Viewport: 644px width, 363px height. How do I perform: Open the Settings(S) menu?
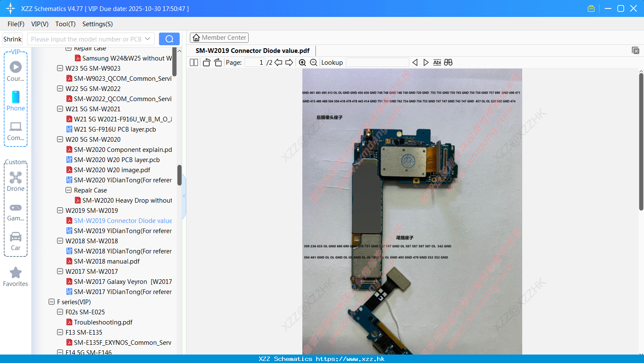tap(98, 24)
